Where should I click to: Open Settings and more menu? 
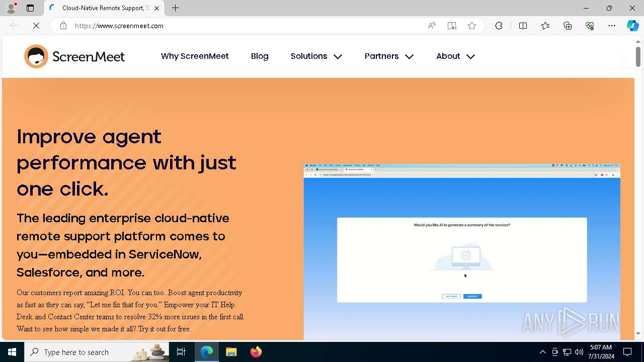pyautogui.click(x=612, y=26)
